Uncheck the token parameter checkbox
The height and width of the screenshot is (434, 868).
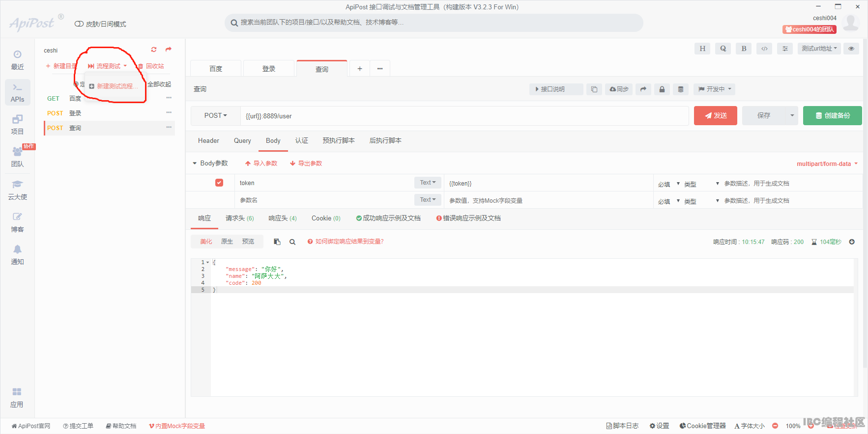(x=219, y=183)
